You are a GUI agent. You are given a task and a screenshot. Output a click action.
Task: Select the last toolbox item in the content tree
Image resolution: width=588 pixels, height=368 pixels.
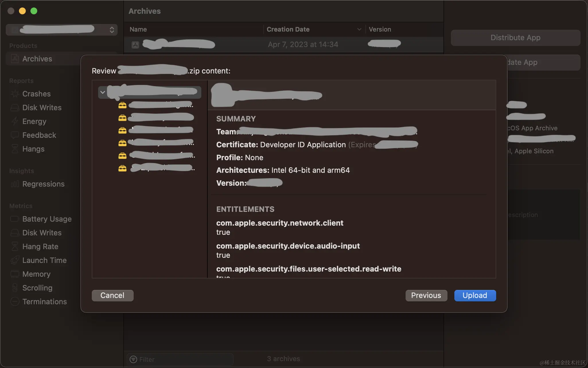click(x=122, y=168)
